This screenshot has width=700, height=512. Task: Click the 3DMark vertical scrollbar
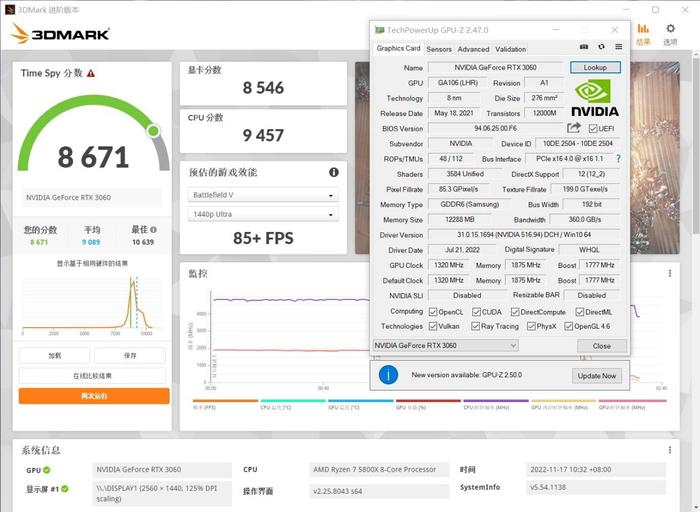coord(696,147)
